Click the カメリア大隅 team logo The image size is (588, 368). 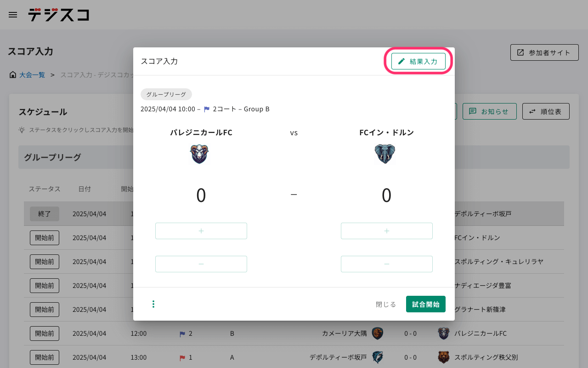point(377,333)
